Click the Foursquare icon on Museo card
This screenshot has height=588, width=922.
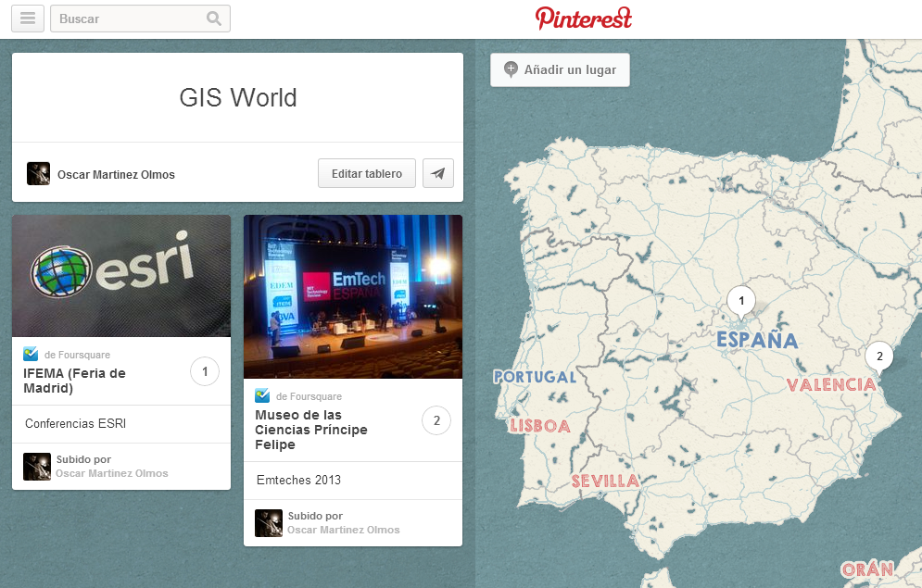point(262,395)
